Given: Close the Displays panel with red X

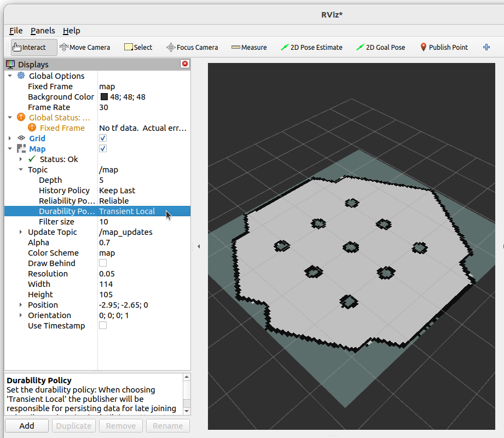Looking at the screenshot, I should (x=185, y=64).
